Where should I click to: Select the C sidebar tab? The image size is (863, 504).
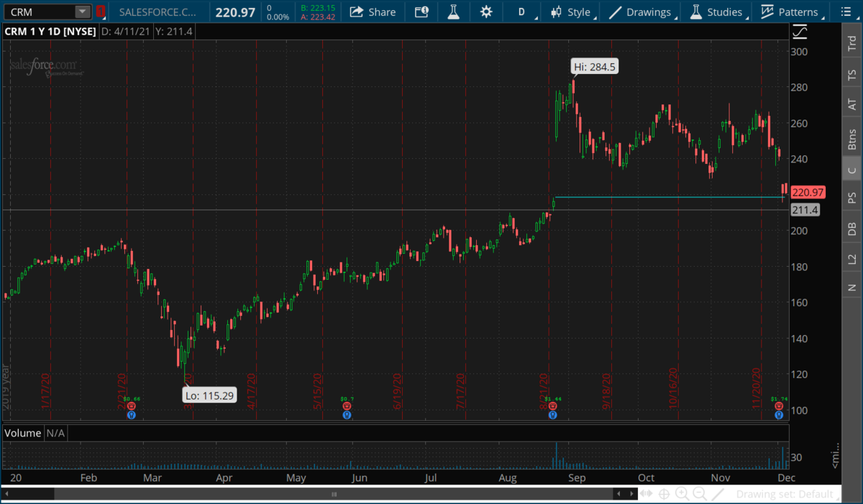(x=852, y=170)
